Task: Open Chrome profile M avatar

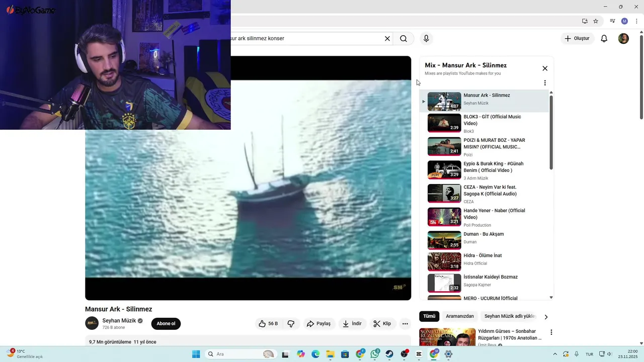Action: coord(624,21)
